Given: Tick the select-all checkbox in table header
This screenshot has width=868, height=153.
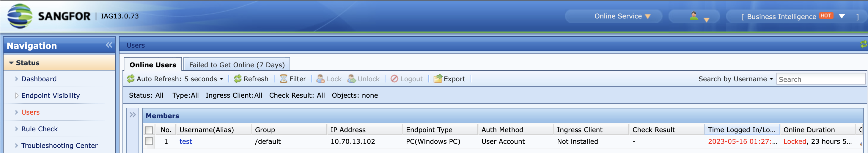Looking at the screenshot, I should [x=149, y=130].
